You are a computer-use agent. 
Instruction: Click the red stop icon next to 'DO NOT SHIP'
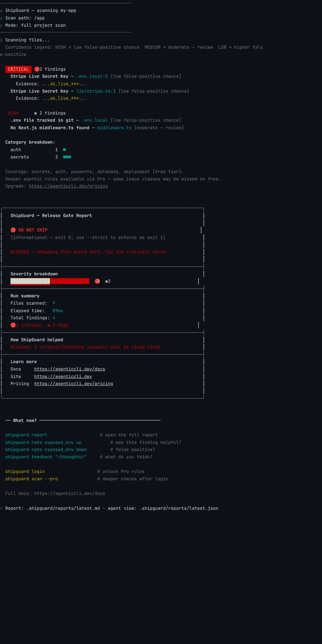click(x=13, y=230)
